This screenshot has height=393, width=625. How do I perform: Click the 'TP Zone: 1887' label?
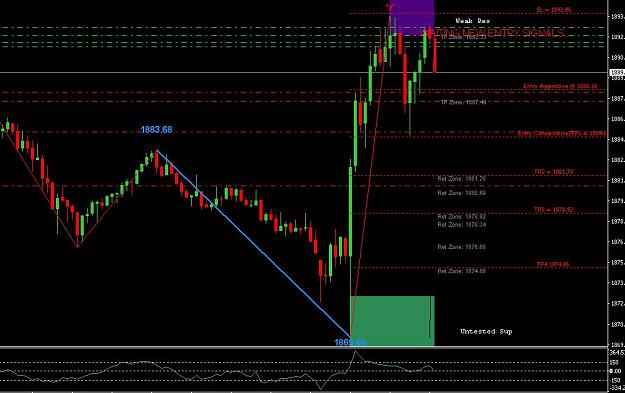pyautogui.click(x=463, y=102)
